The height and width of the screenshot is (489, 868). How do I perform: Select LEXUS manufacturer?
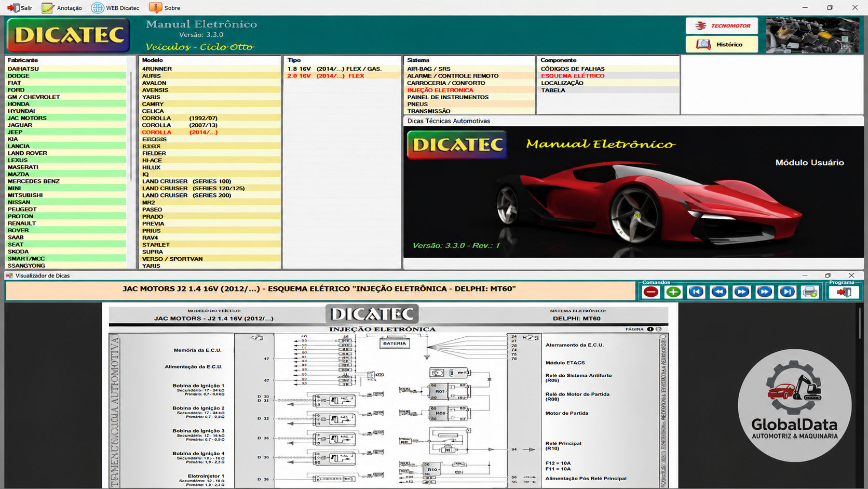click(x=66, y=160)
